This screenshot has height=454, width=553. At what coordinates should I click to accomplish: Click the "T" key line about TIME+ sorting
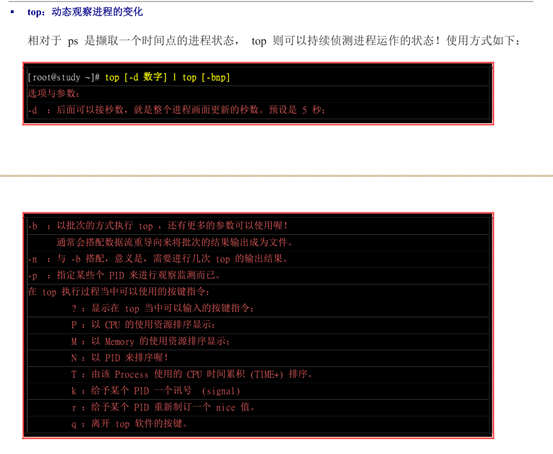coord(192,374)
